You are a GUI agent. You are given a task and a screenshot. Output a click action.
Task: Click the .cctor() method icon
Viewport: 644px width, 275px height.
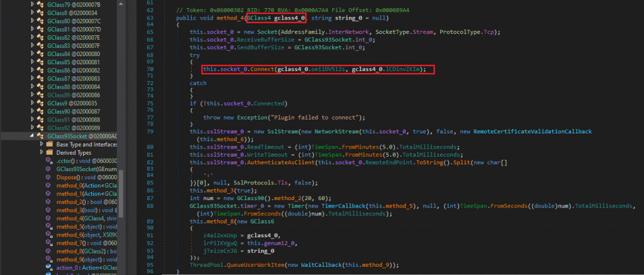point(50,160)
